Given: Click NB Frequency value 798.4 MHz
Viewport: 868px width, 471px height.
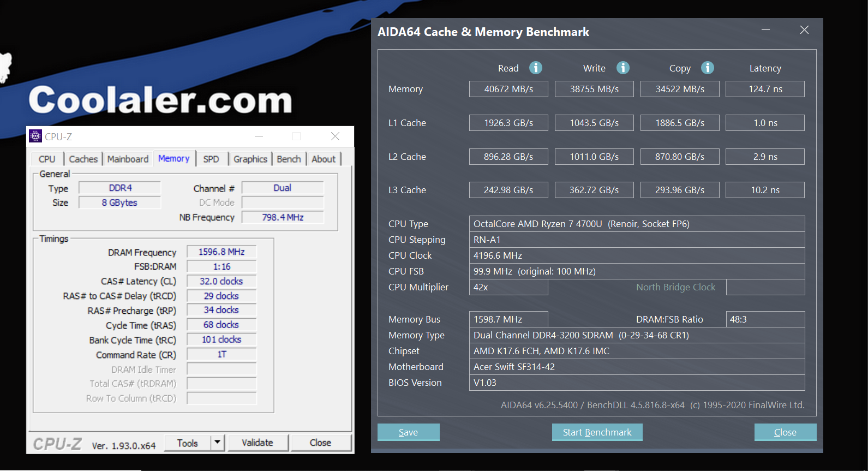Looking at the screenshot, I should click(x=283, y=217).
